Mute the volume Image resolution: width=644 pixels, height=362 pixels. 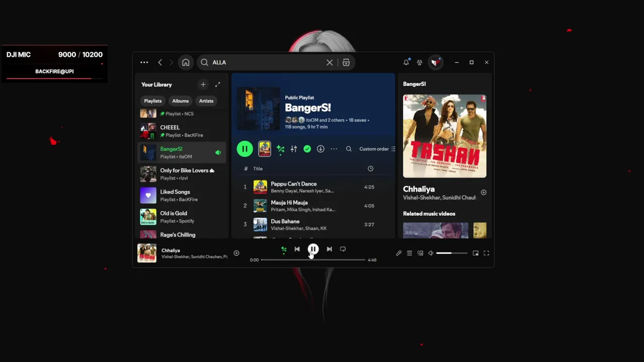click(x=431, y=253)
